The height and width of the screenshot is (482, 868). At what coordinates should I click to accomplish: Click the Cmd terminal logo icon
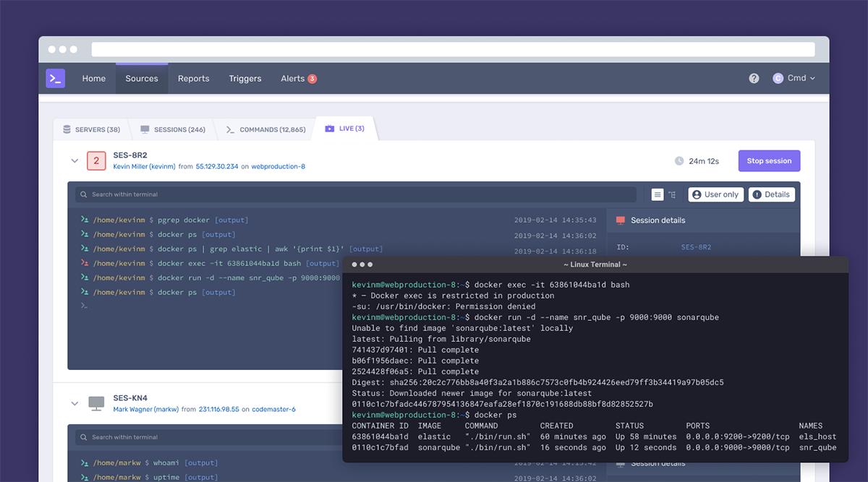[x=56, y=78]
